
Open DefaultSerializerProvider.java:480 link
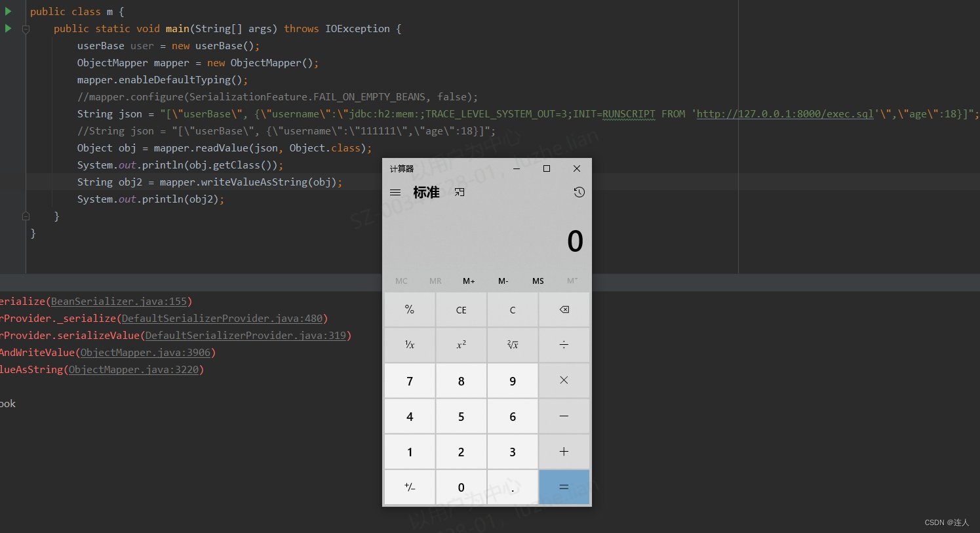point(222,318)
